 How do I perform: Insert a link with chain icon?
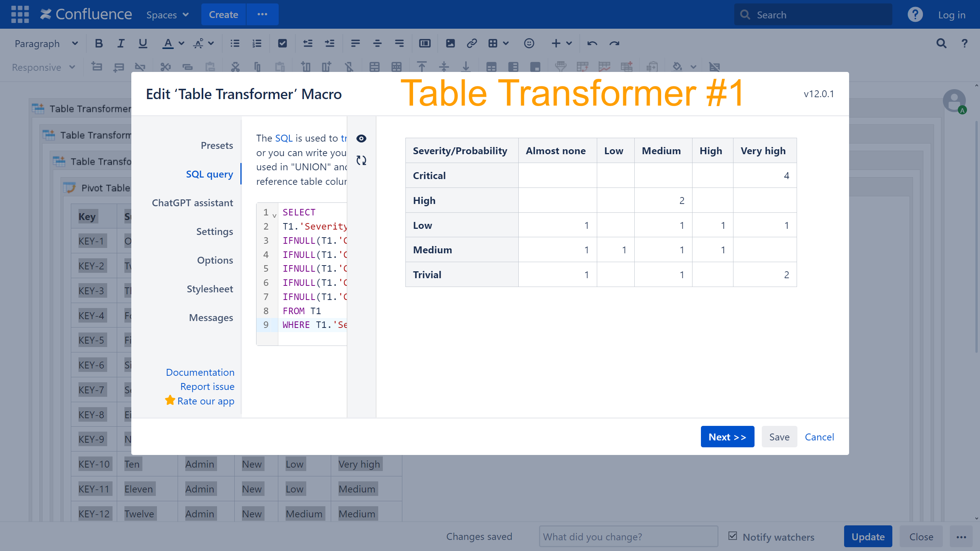(472, 44)
